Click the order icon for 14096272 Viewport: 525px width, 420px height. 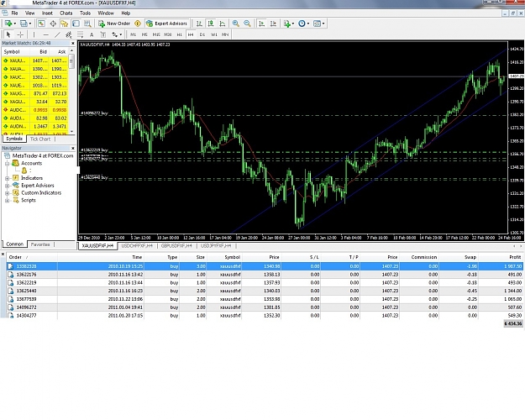11,307
